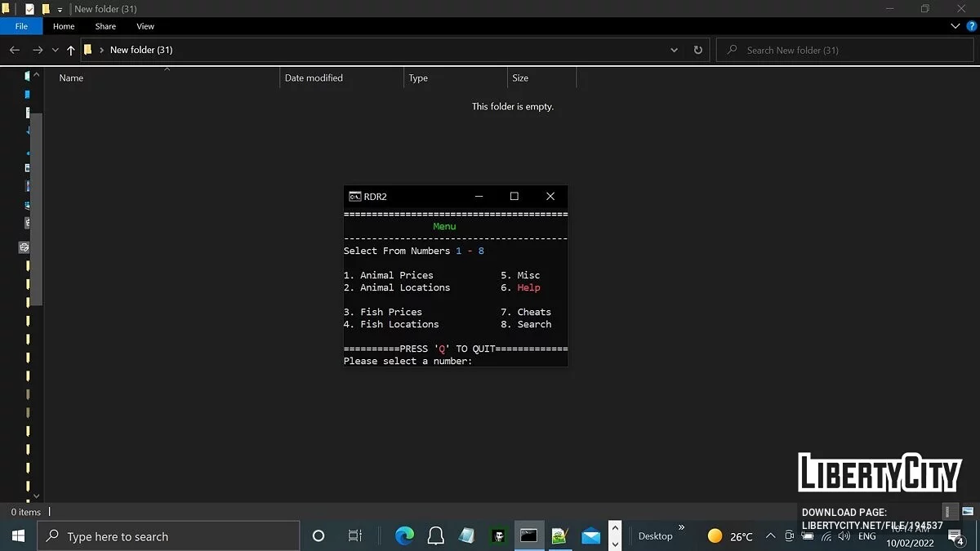Viewport: 980px width, 551px height.
Task: Click the Task View icon on the taskbar
Action: [x=354, y=535]
